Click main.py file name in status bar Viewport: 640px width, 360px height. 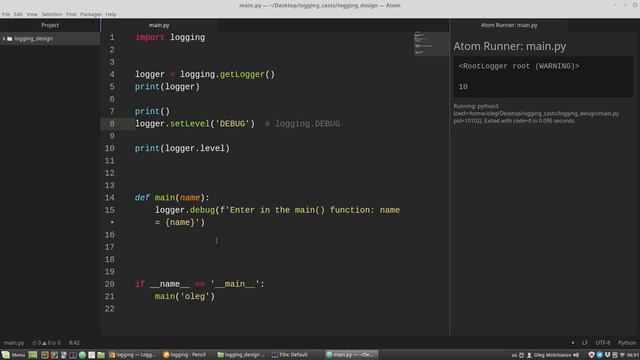(14, 343)
